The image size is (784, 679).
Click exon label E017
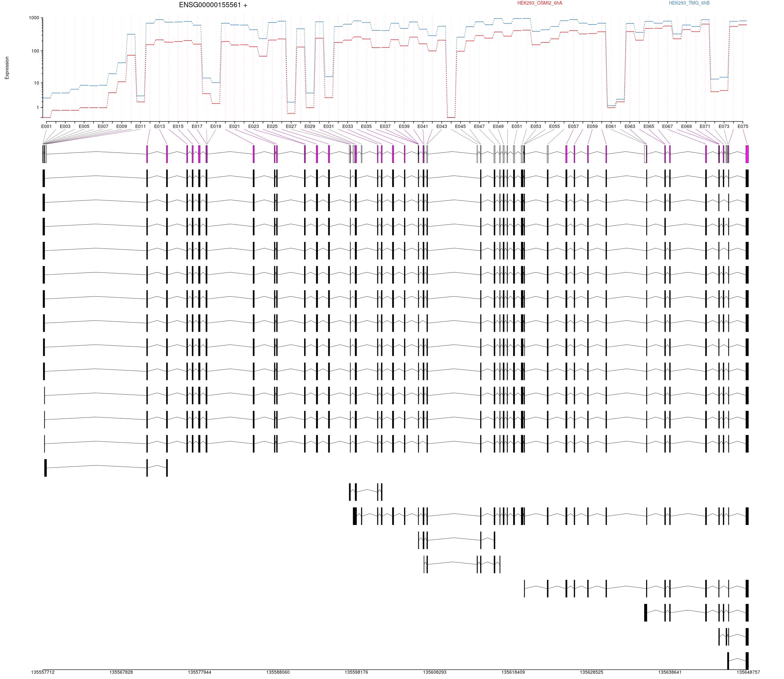(197, 127)
